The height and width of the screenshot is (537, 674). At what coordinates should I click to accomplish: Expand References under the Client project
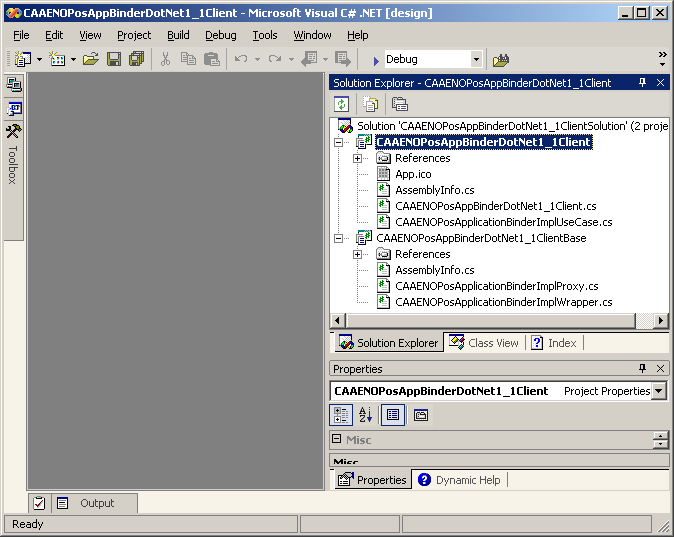coord(357,158)
